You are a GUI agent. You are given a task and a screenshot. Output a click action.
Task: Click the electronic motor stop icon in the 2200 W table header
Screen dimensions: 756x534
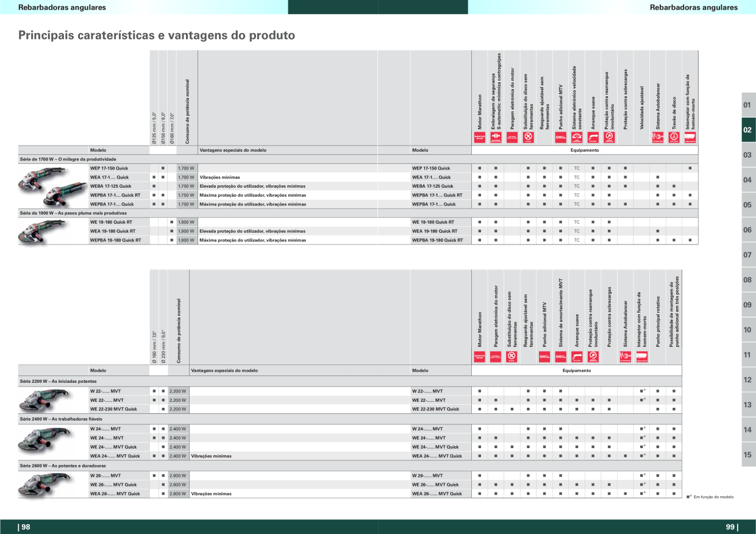point(495,357)
